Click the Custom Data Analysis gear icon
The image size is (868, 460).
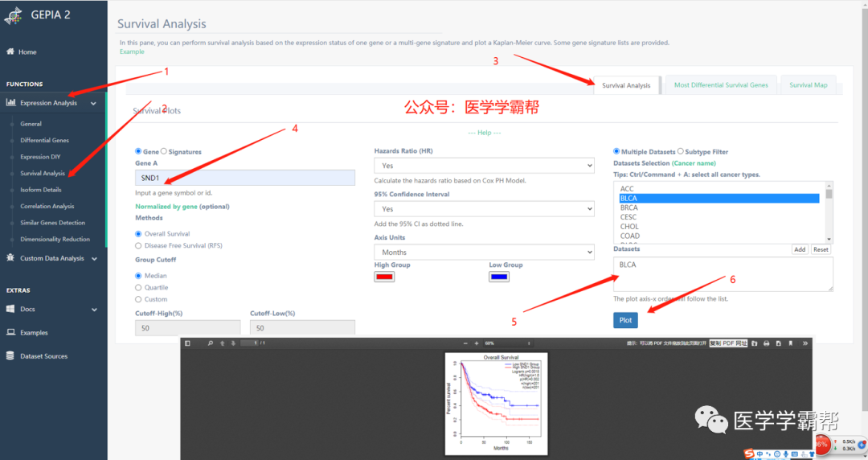tap(10, 257)
